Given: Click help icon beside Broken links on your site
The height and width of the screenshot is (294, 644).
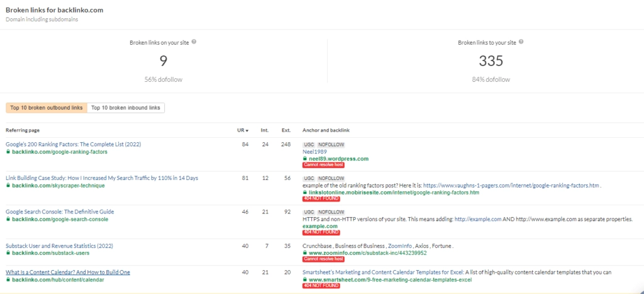Looking at the screenshot, I should (x=194, y=42).
